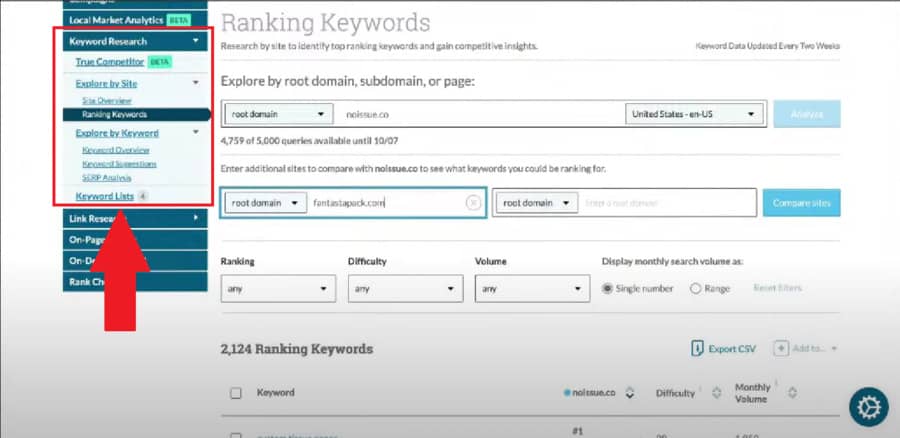Click the Explore by Site link
The height and width of the screenshot is (438, 900).
tap(106, 84)
